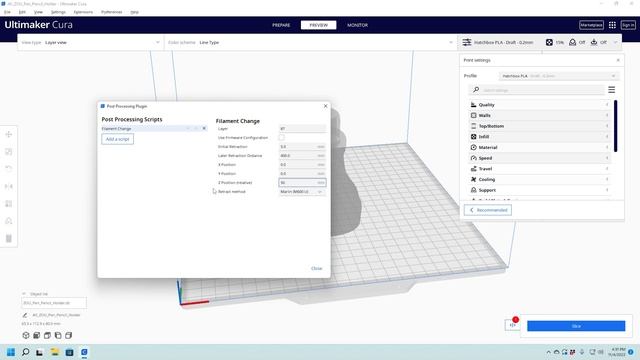Open the File menu
The height and width of the screenshot is (360, 640).
[7, 12]
